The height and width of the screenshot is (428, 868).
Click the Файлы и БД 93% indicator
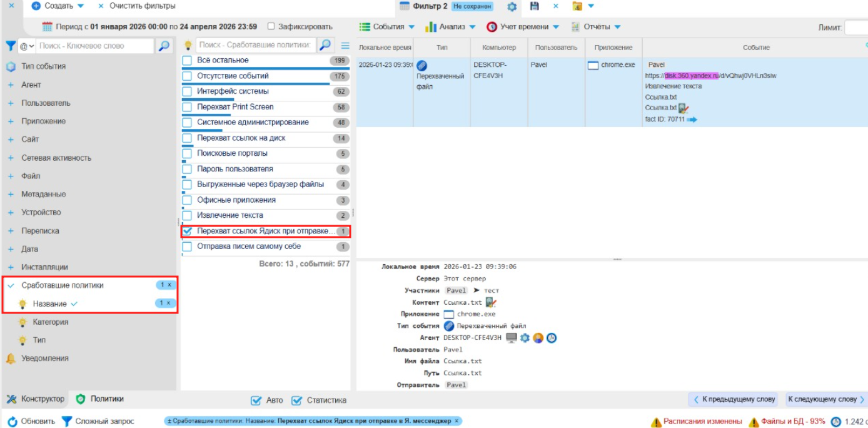787,421
